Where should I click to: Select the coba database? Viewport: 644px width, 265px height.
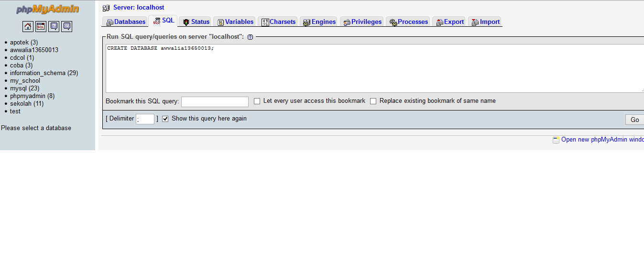click(22, 65)
